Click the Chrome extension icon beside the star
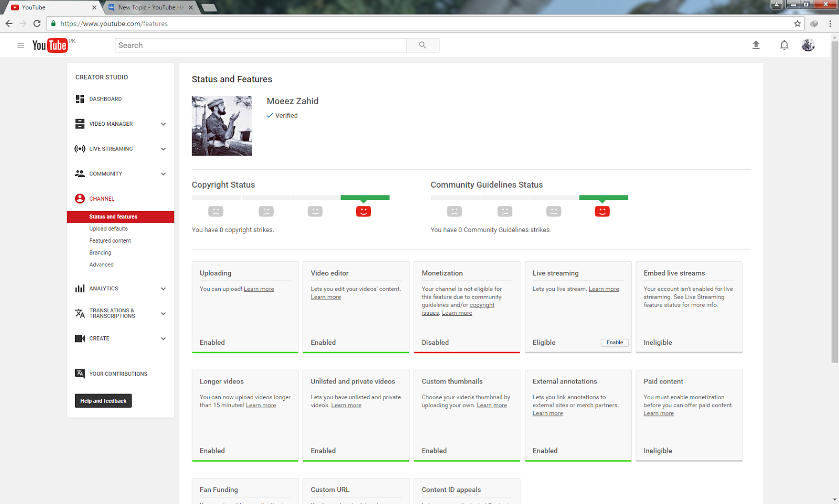The image size is (839, 504). coord(814,24)
